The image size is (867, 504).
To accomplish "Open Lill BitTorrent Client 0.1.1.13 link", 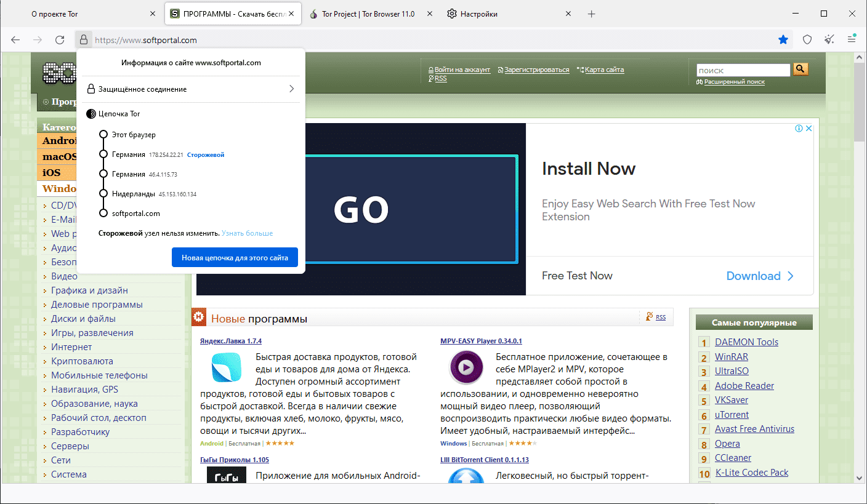I will (485, 460).
